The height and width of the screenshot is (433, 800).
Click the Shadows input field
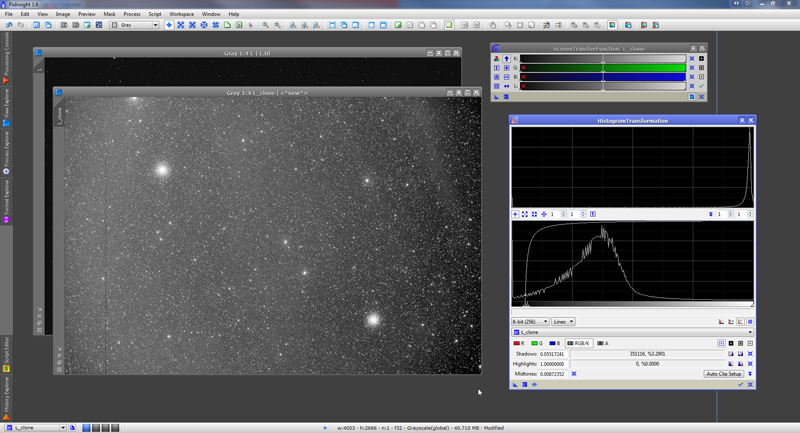tap(551, 353)
